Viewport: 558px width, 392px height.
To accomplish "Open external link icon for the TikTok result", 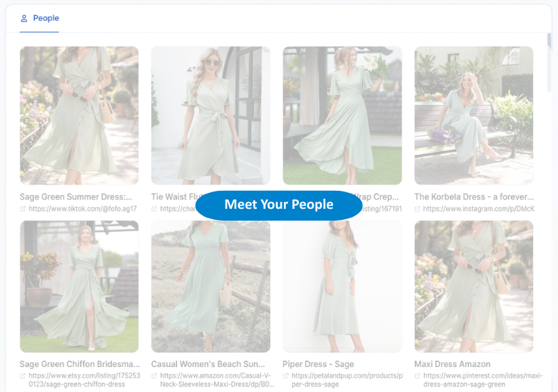I will click(23, 209).
